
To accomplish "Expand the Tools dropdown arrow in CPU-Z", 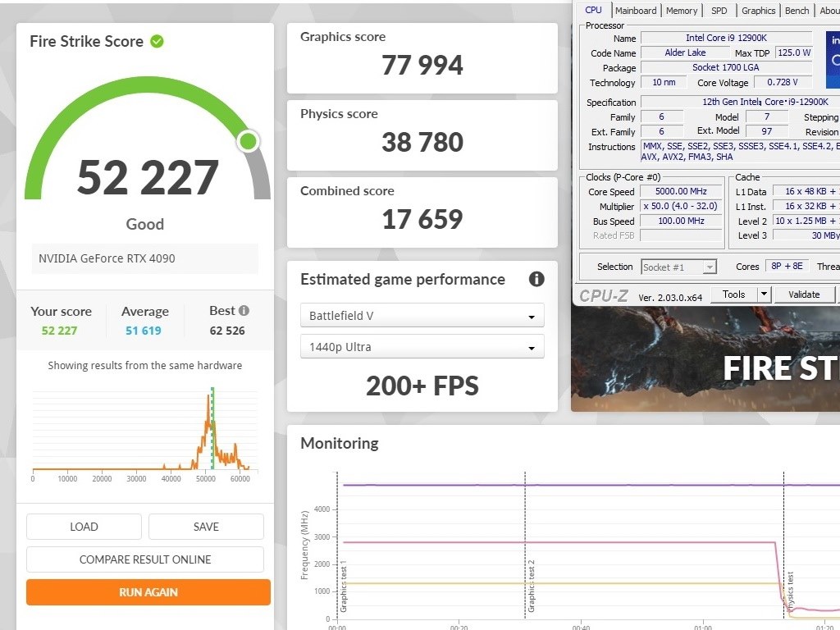I will (x=764, y=294).
